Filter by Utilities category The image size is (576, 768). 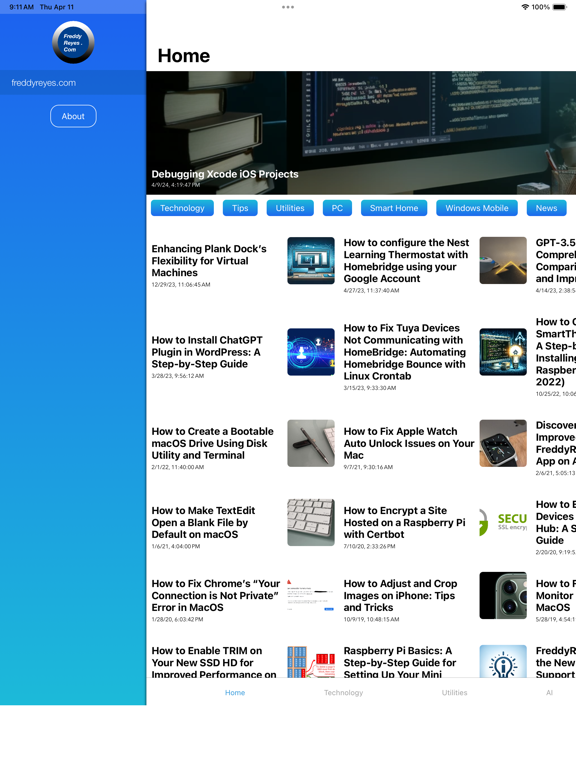[290, 208]
